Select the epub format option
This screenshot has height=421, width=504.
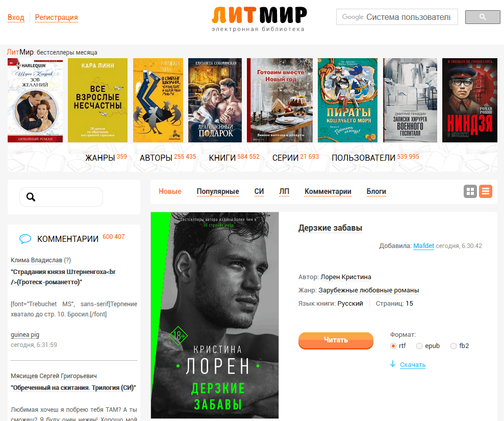point(419,346)
